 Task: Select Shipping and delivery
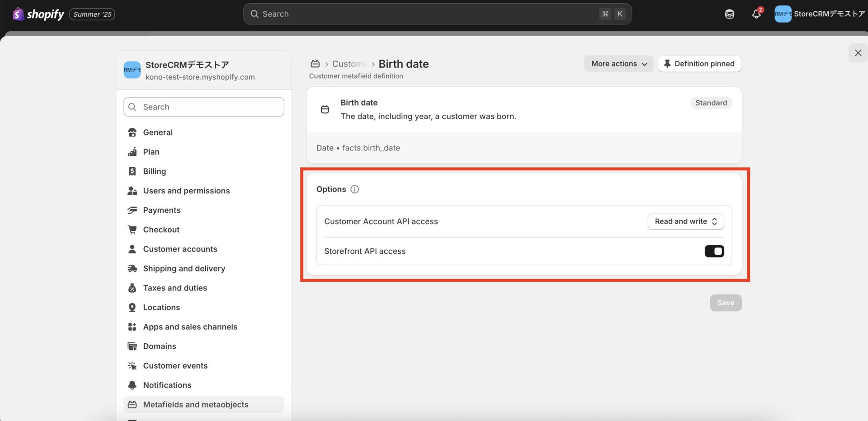tap(203, 268)
